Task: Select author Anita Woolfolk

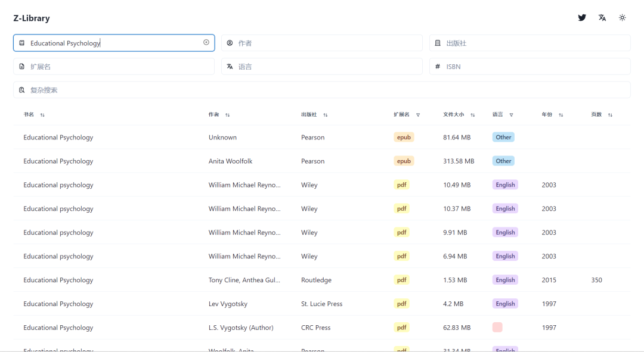Action: point(230,161)
